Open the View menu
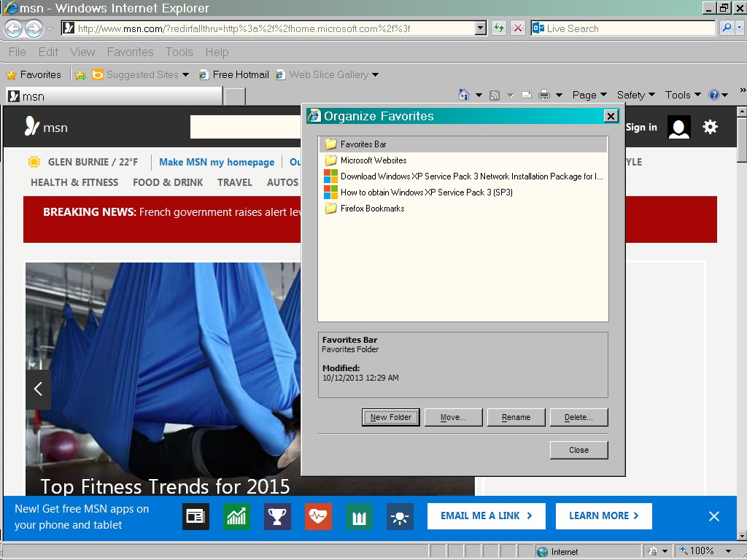The width and height of the screenshot is (747, 560). [x=82, y=52]
